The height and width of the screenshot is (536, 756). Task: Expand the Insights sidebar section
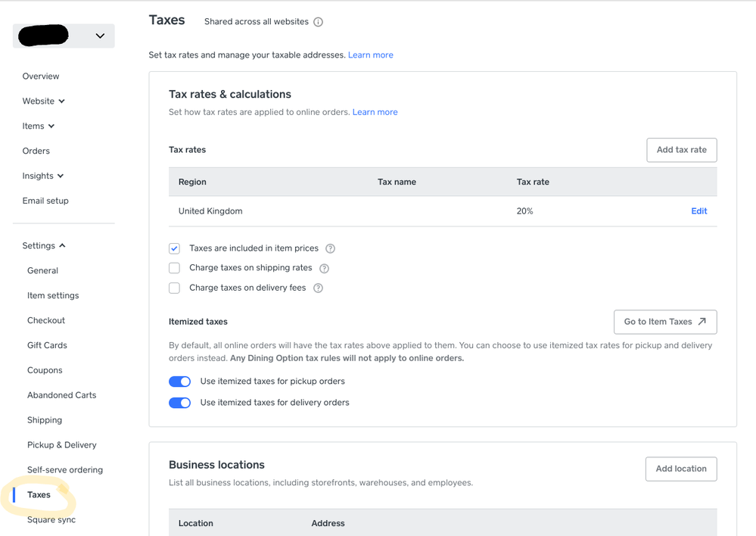click(43, 176)
